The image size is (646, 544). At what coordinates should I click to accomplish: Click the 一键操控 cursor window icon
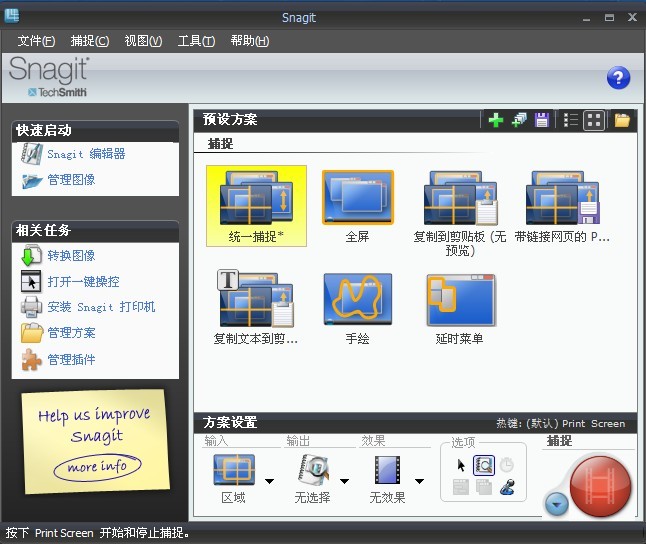coord(31,281)
